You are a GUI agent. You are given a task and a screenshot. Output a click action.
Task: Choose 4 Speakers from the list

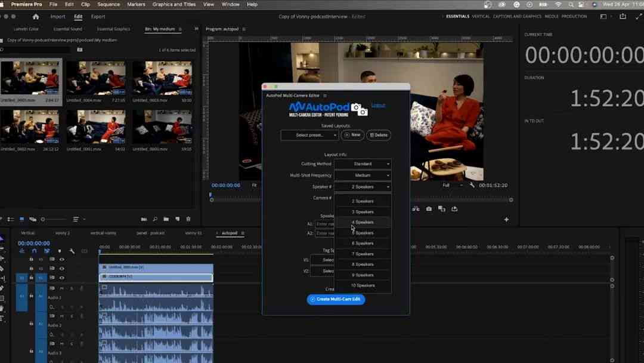click(x=363, y=223)
